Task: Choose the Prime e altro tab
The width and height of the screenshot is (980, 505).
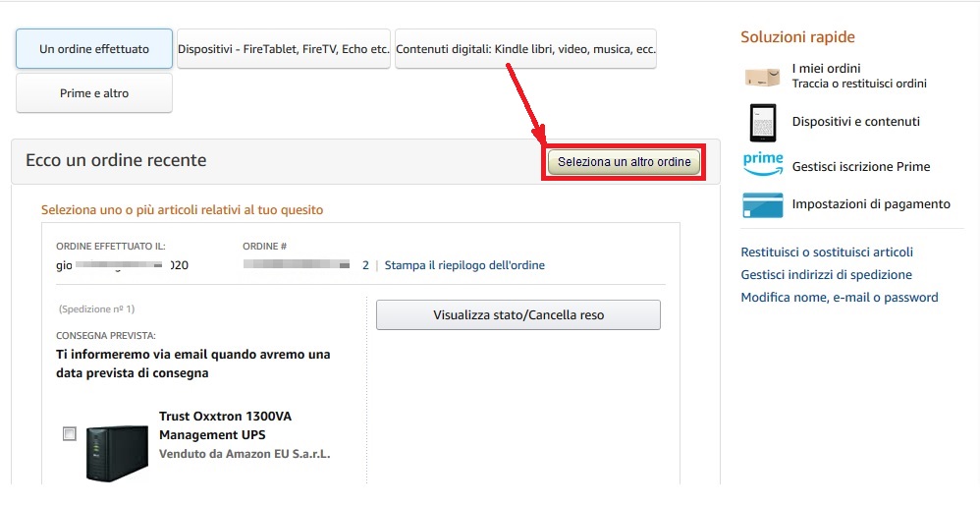Action: pyautogui.click(x=94, y=93)
